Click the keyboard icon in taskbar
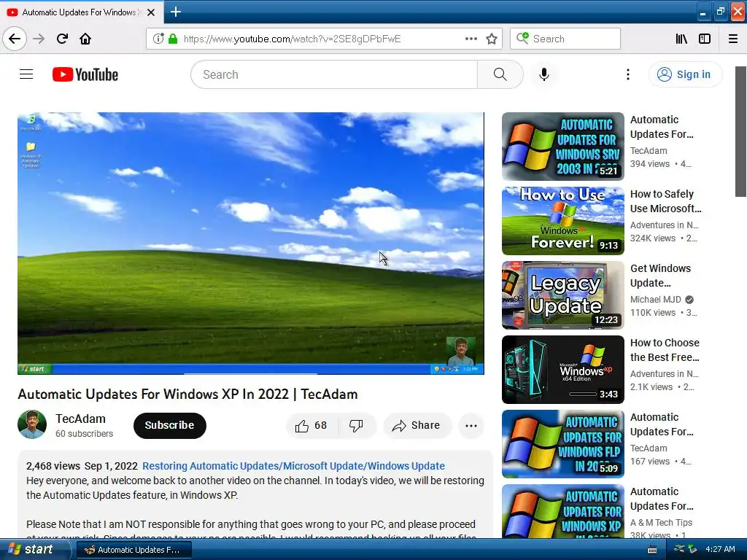The width and height of the screenshot is (747, 560). pos(652,550)
